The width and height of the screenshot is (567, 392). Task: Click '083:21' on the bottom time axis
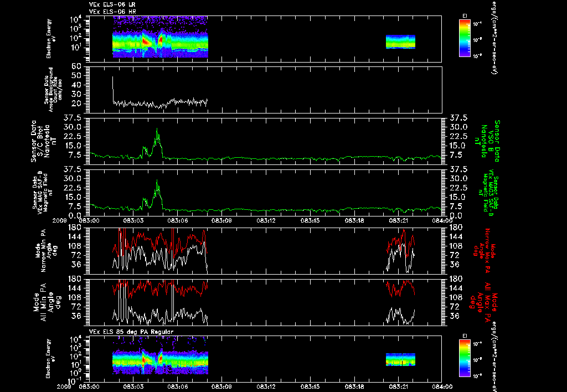tap(399, 386)
